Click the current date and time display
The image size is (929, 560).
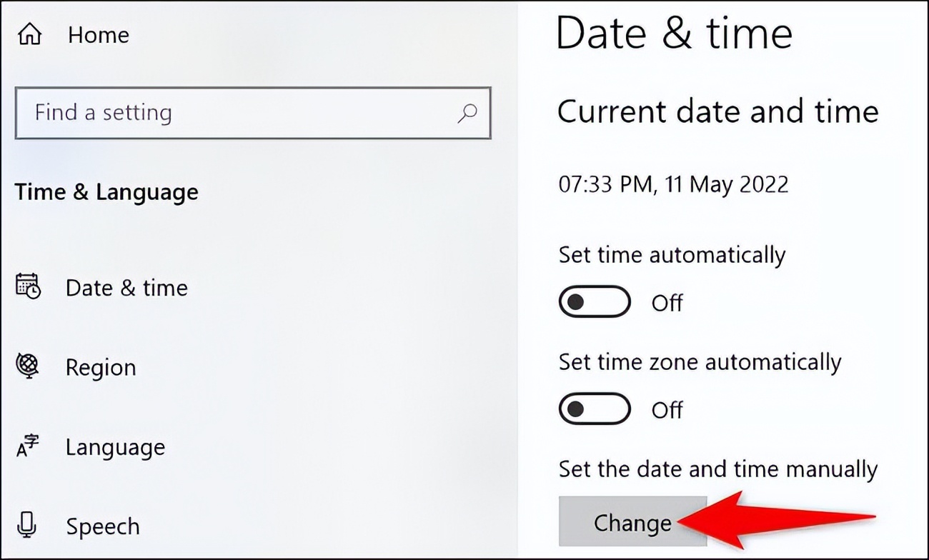672,184
